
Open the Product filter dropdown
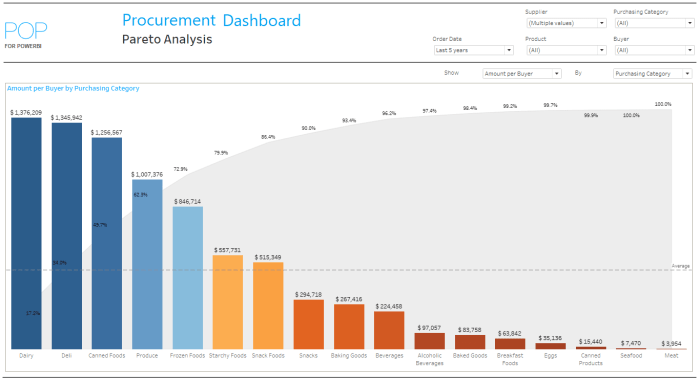pyautogui.click(x=566, y=50)
